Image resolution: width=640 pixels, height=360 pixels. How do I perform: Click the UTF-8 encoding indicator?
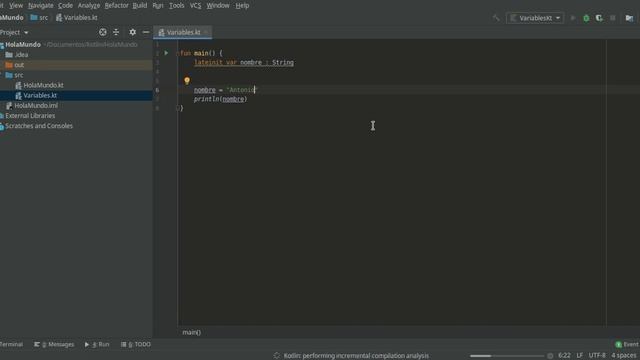click(x=597, y=356)
